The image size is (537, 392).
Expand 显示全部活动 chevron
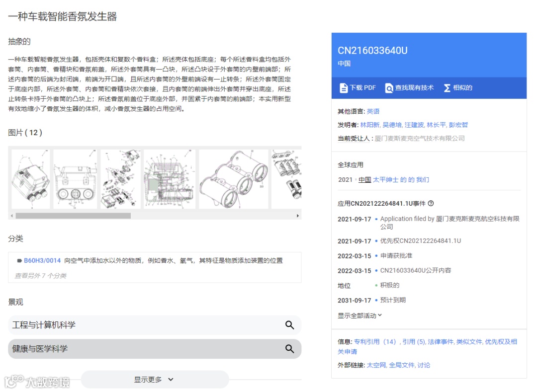click(380, 315)
